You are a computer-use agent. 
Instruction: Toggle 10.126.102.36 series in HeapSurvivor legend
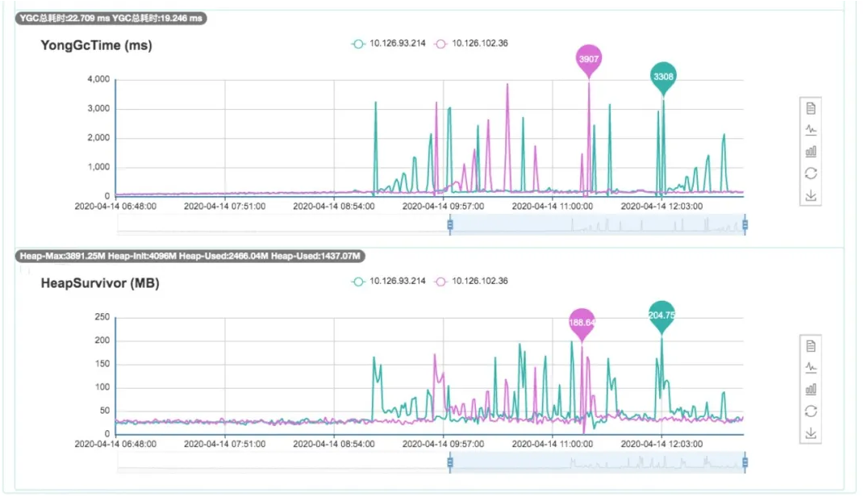pyautogui.click(x=471, y=281)
